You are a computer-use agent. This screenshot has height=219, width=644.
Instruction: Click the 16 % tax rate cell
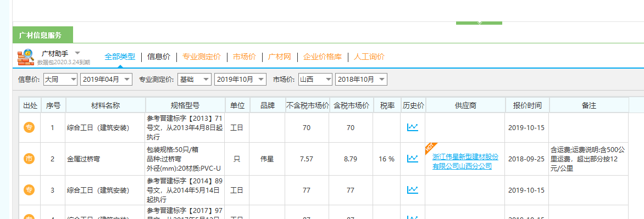click(387, 159)
